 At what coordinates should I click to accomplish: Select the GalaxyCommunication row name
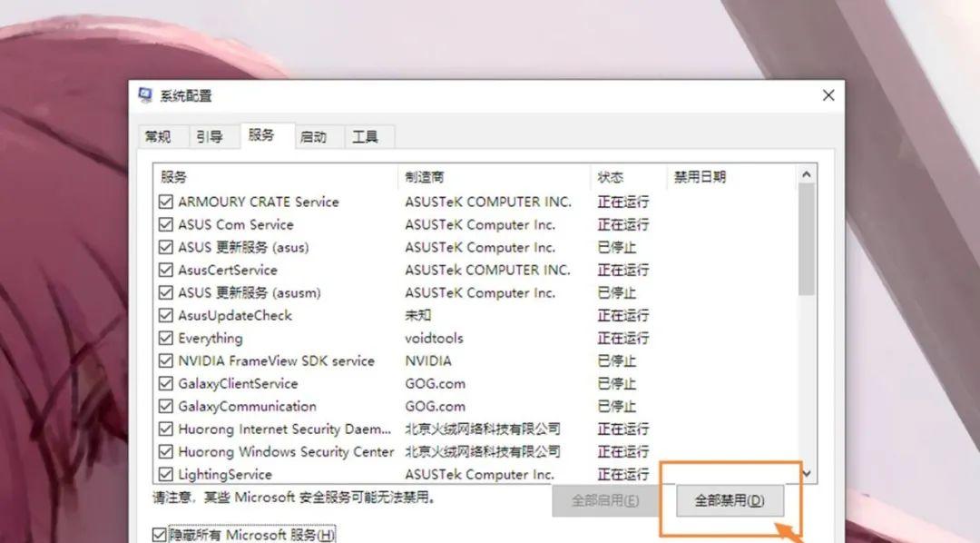[x=247, y=406]
